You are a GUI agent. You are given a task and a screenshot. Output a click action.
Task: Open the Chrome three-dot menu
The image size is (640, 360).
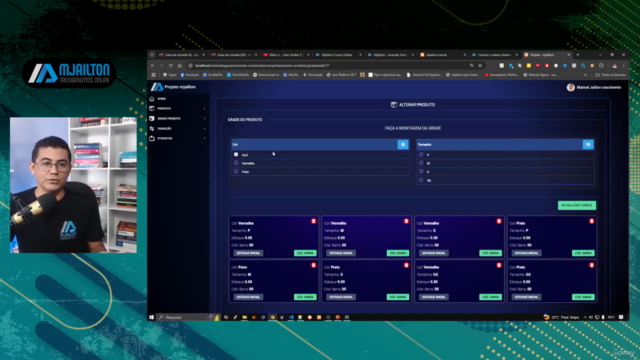click(624, 65)
